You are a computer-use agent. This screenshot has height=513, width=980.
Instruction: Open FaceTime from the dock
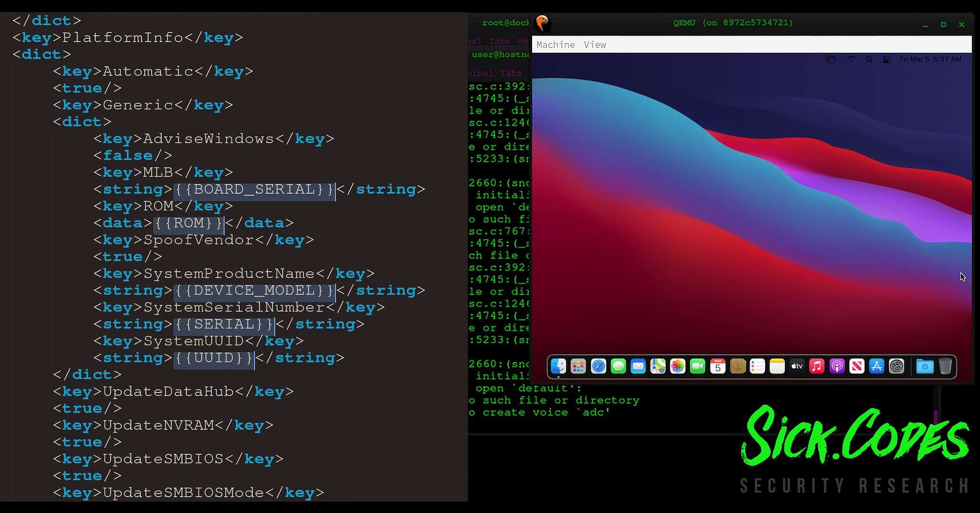tap(697, 366)
